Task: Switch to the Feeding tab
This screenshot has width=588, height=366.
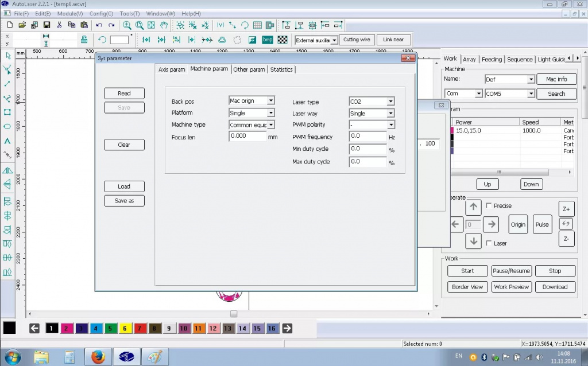Action: point(492,59)
